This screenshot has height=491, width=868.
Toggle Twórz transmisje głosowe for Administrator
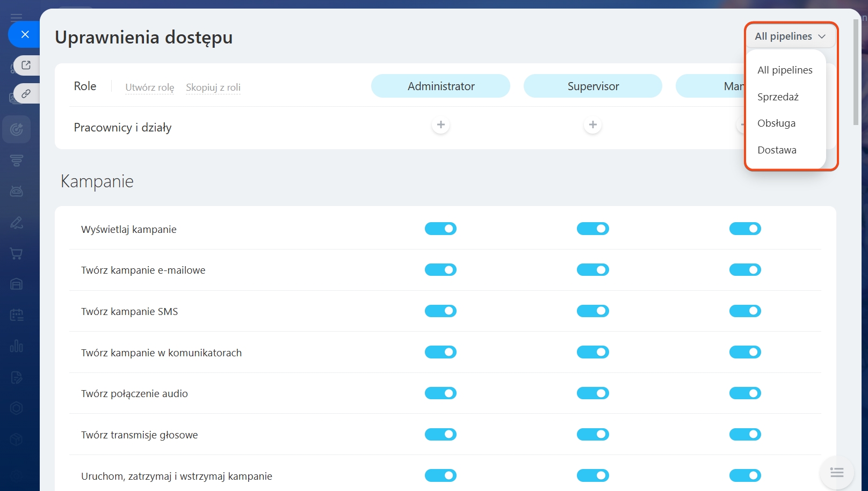point(440,434)
